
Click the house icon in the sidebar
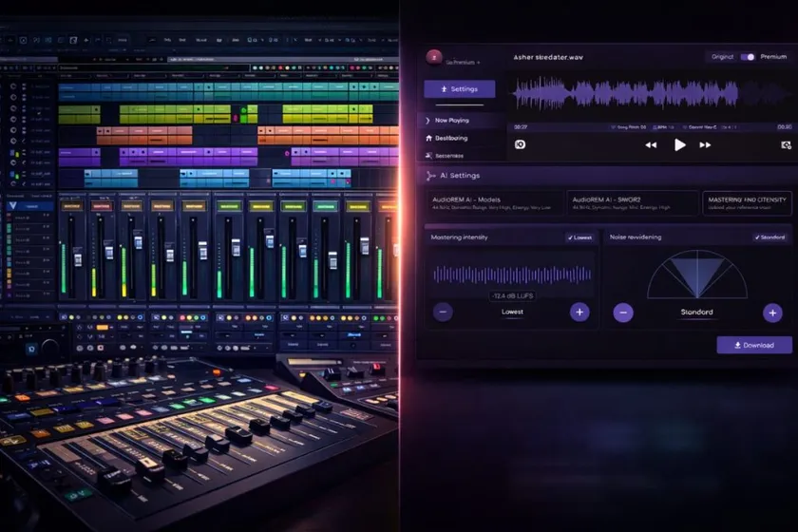428,138
